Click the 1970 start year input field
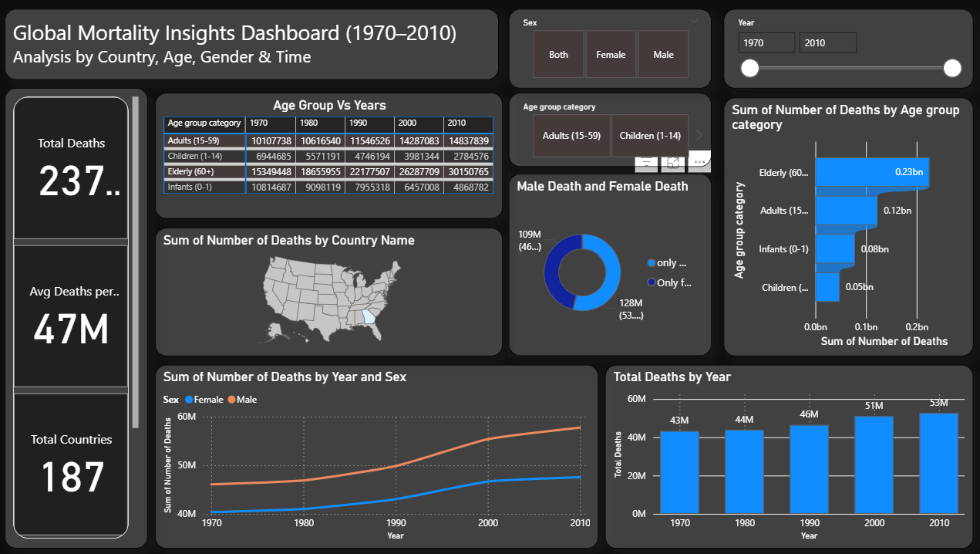Screen dimensions: 980x554 tap(766, 43)
